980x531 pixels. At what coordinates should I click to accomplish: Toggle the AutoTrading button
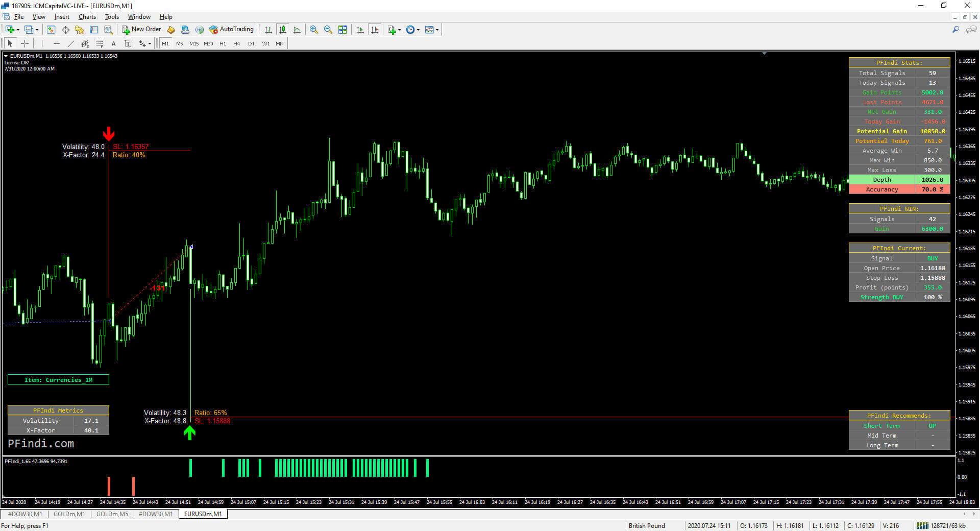[231, 30]
